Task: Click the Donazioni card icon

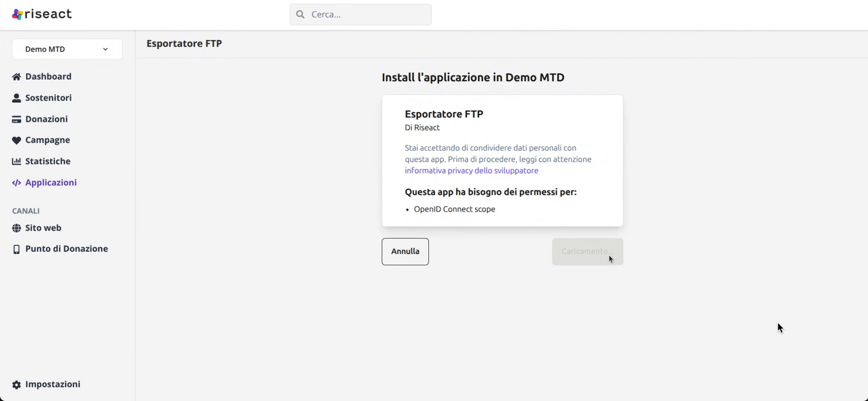Action: tap(16, 119)
